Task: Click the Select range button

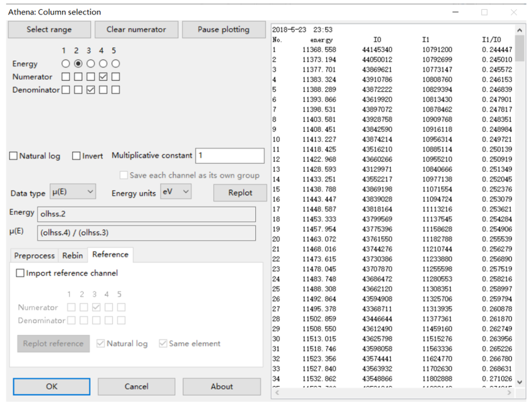Action: [x=49, y=30]
